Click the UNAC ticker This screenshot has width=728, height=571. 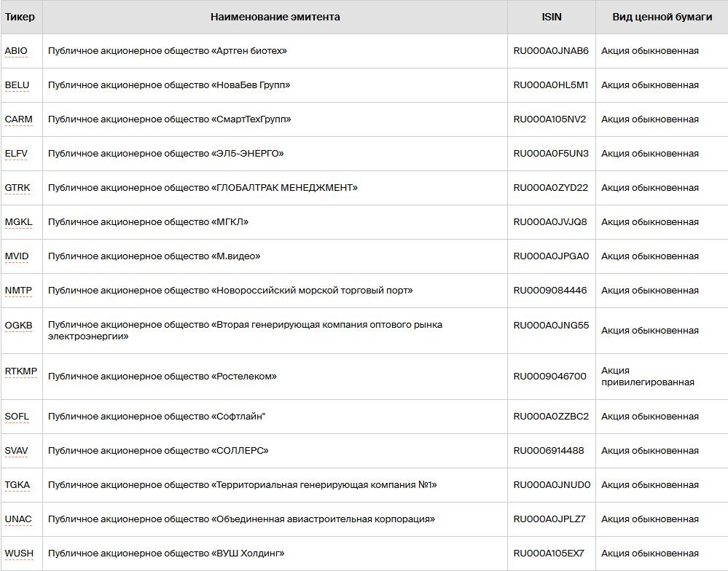(x=18, y=519)
